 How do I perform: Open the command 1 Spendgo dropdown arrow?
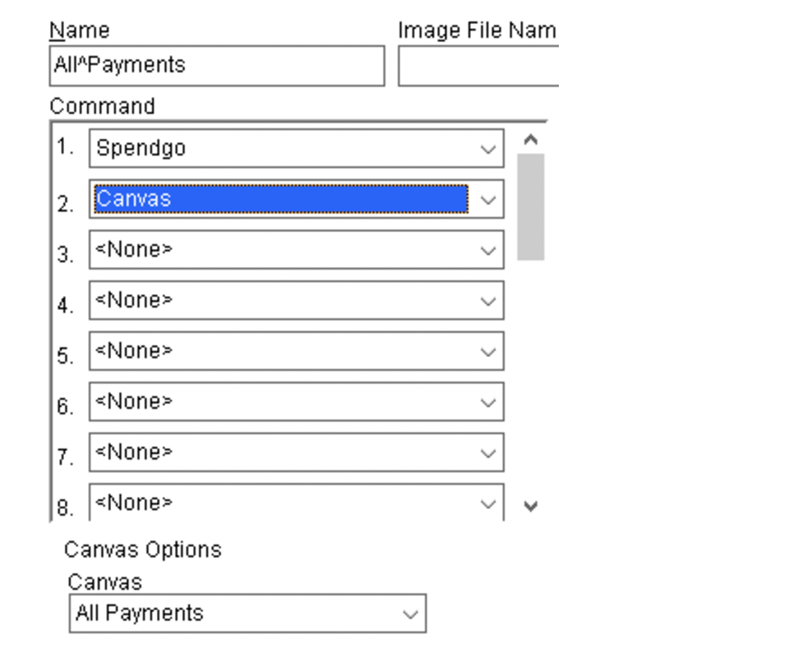point(488,149)
